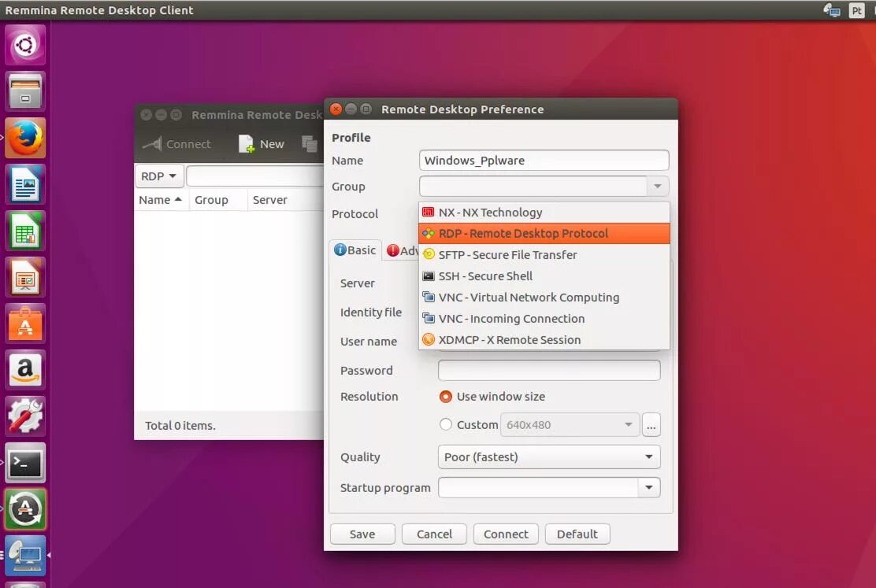
Task: Open Ubuntu Dash search launcher
Action: pyautogui.click(x=25, y=45)
